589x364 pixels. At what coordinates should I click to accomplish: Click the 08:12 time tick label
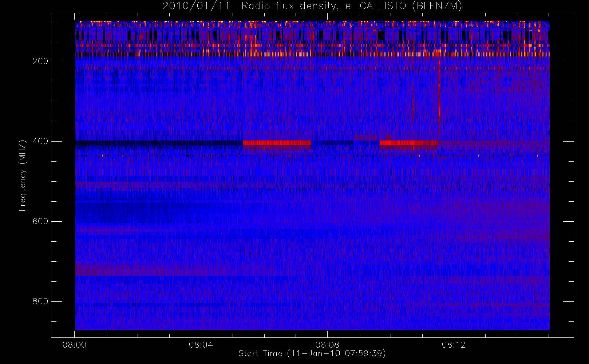click(454, 345)
